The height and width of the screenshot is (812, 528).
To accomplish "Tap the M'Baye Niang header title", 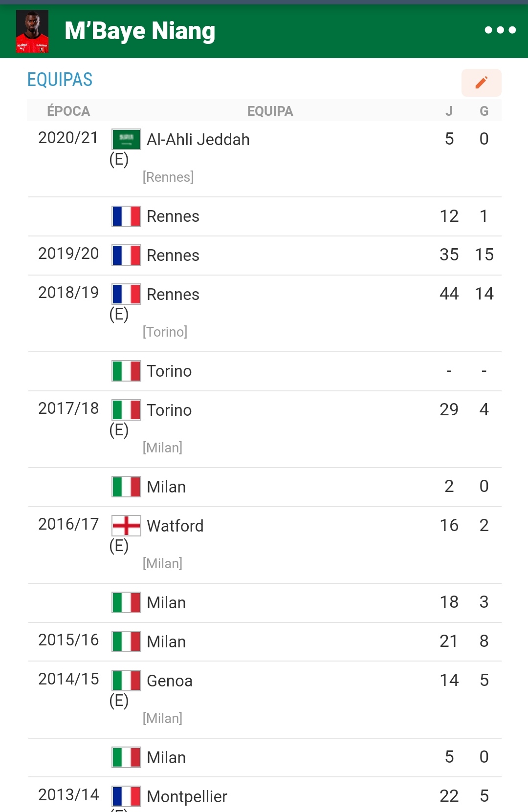I will [140, 31].
